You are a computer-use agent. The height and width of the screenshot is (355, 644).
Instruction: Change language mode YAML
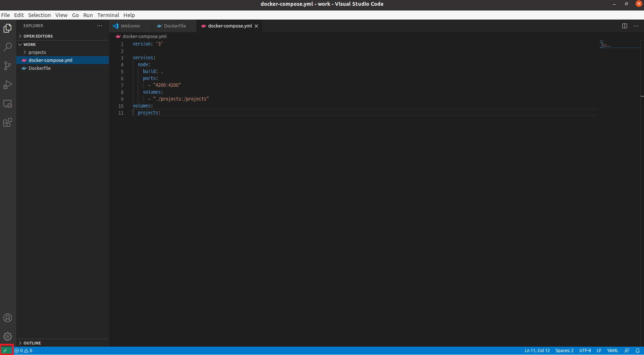click(613, 351)
